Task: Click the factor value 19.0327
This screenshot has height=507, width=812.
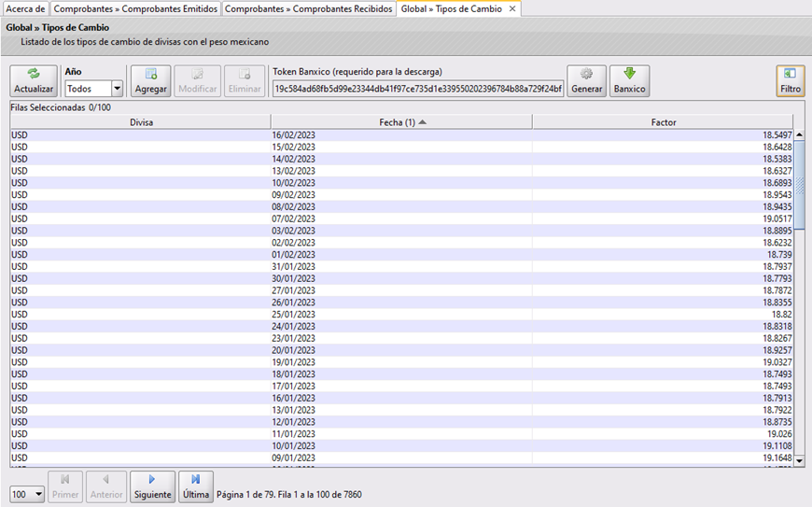Action: (x=777, y=362)
